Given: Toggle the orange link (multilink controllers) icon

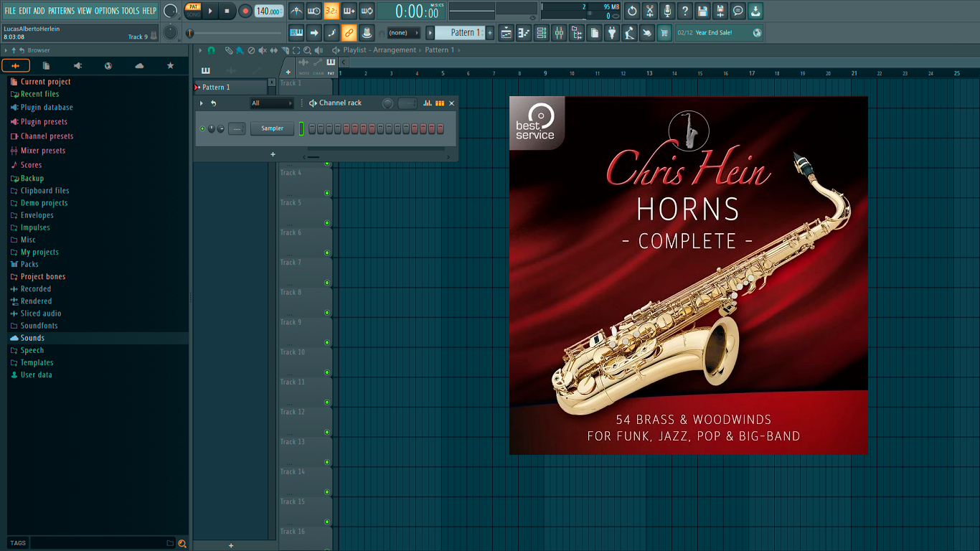Looking at the screenshot, I should pyautogui.click(x=349, y=32).
